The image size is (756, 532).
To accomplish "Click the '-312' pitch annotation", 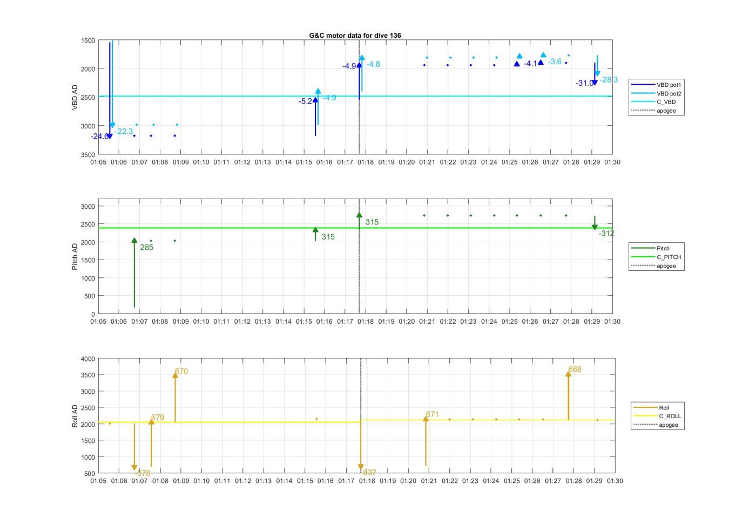I will tap(606, 234).
